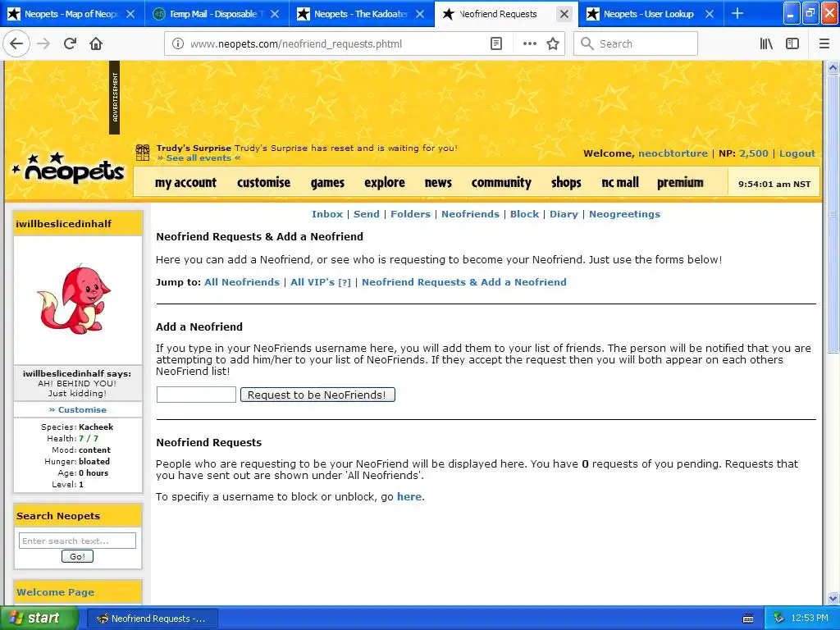
Task: Open the customise menu
Action: (263, 183)
